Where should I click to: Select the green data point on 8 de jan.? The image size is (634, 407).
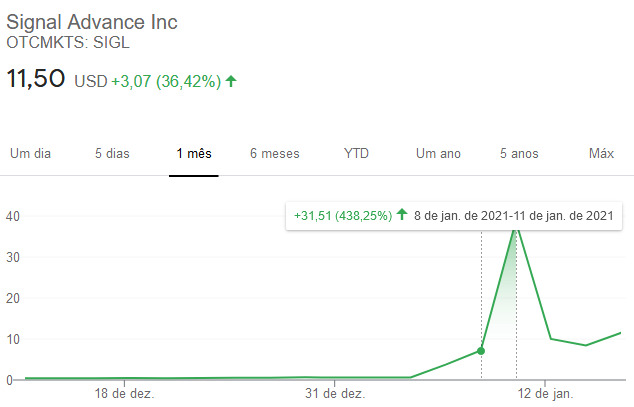(x=481, y=351)
